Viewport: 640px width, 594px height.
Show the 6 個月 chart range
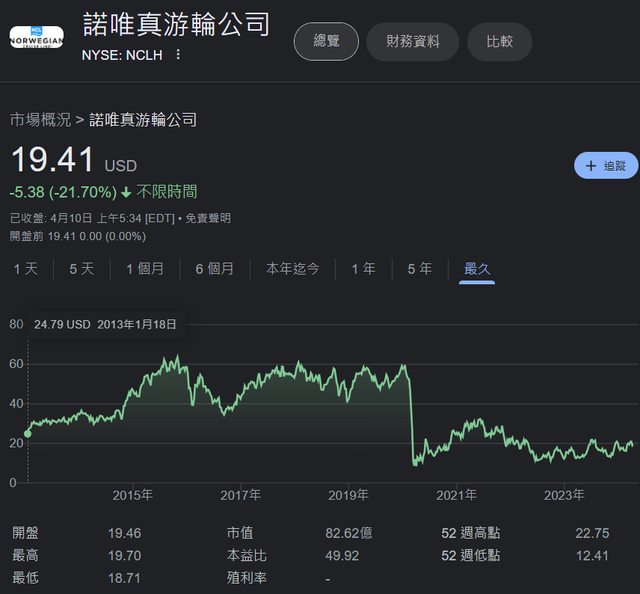[x=215, y=268]
